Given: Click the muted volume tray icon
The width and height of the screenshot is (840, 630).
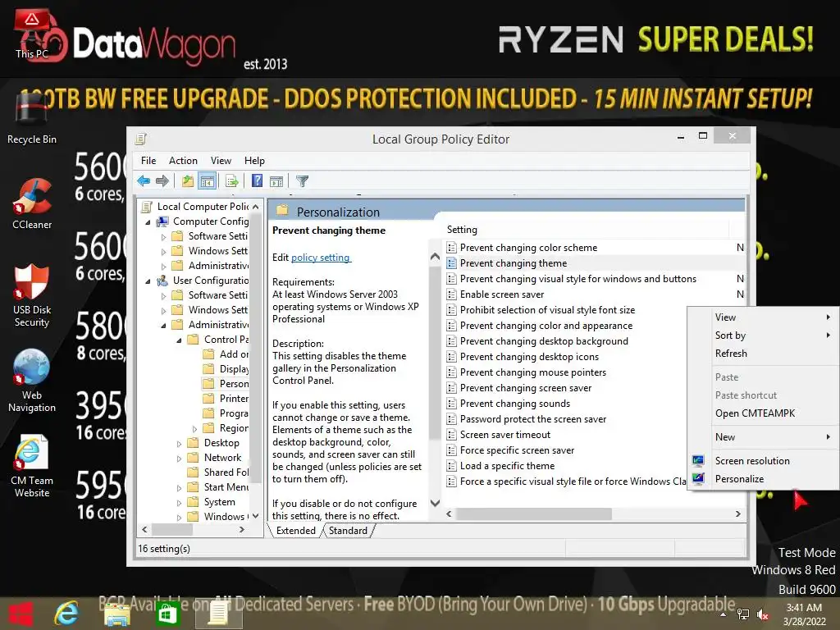Looking at the screenshot, I should 763,615.
